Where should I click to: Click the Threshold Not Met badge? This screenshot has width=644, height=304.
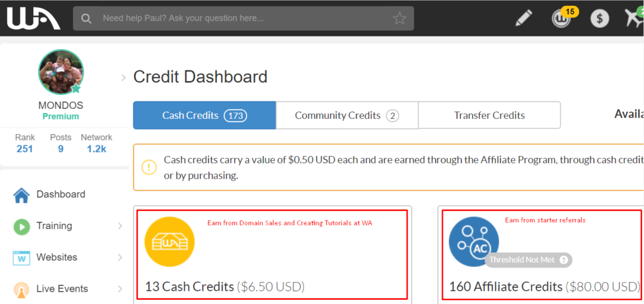[x=528, y=260]
